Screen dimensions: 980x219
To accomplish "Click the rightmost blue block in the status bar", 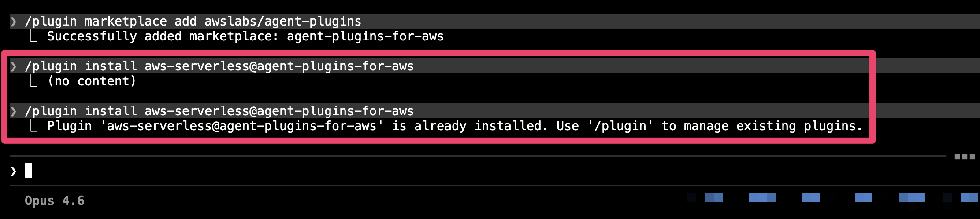I will pos(969,198).
